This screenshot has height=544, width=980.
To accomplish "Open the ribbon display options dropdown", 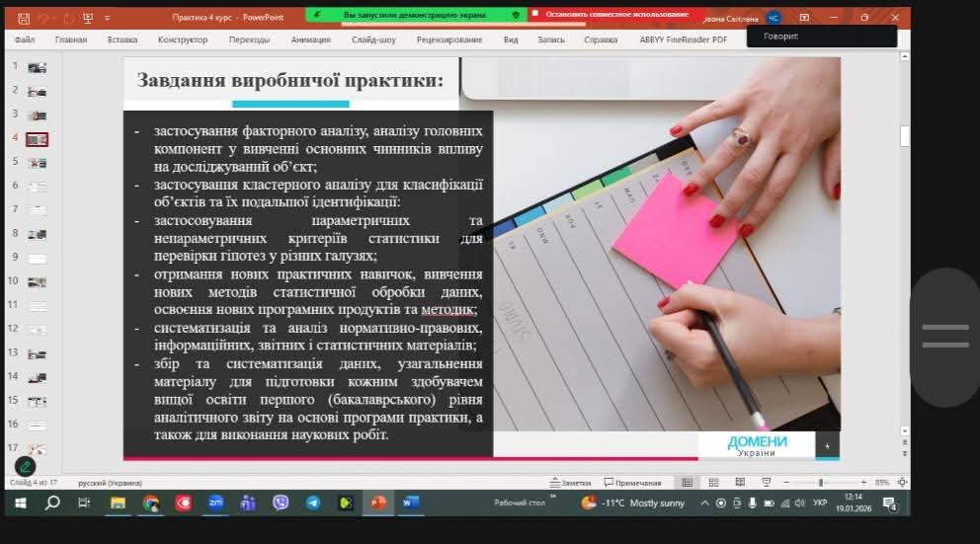I will tap(804, 17).
